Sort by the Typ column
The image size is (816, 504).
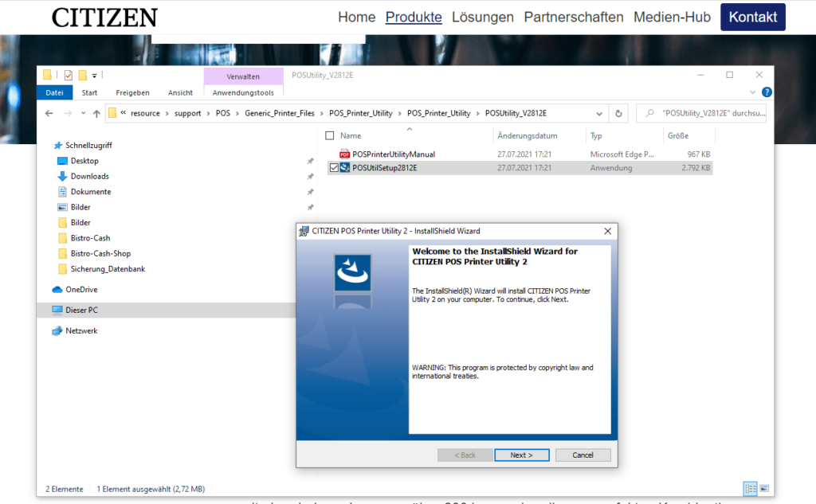pyautogui.click(x=596, y=135)
